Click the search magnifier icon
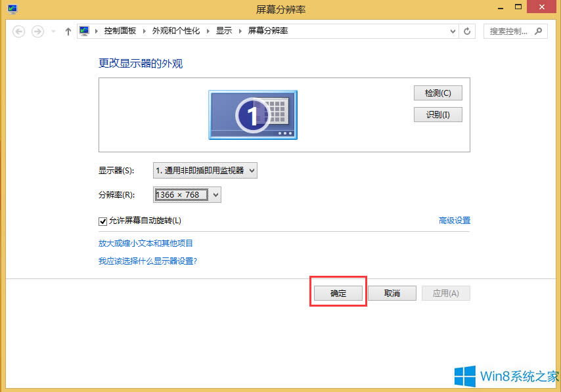This screenshot has height=392, width=561. pyautogui.click(x=539, y=31)
